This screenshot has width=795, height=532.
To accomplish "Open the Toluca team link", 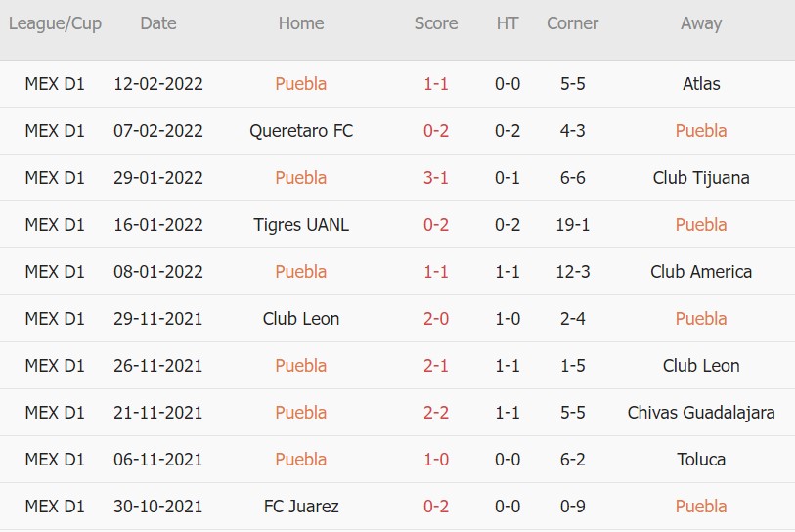I will 701,460.
